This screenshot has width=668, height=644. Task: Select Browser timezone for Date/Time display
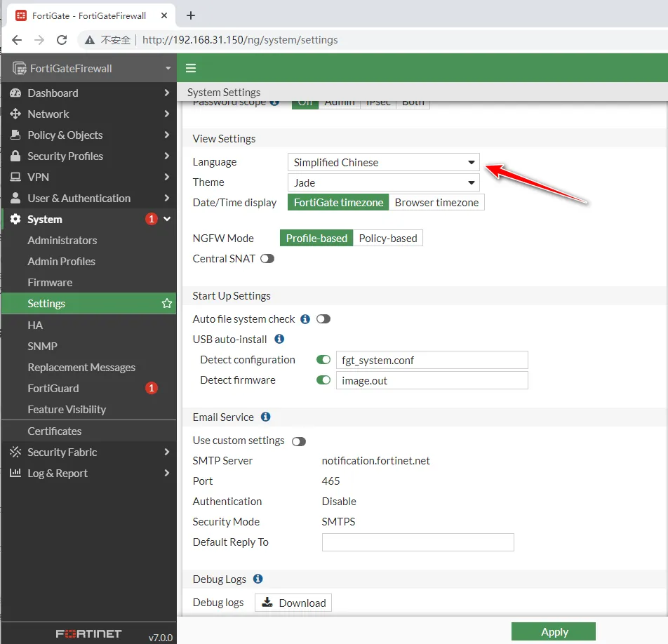[x=436, y=202]
